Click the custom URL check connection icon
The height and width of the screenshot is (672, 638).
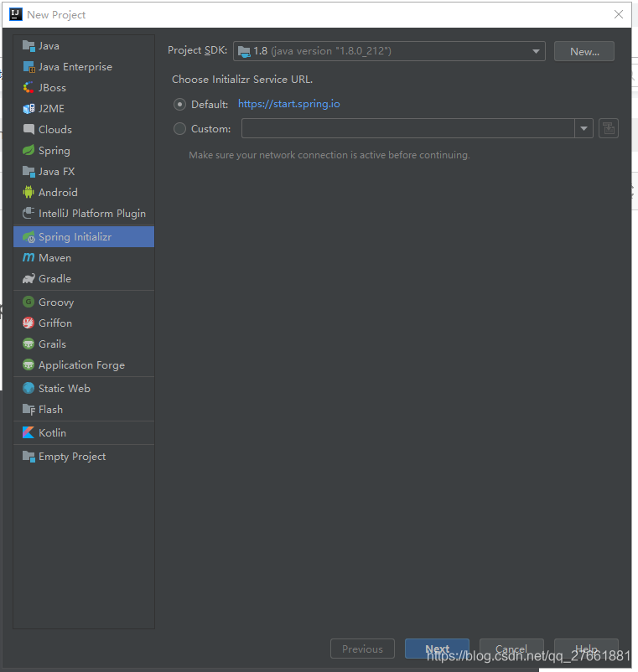point(609,128)
